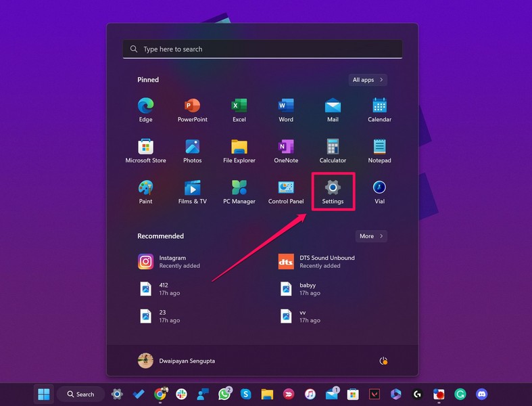This screenshot has height=406, width=532.
Task: Open iTunes music app on the taskbar
Action: pos(310,394)
